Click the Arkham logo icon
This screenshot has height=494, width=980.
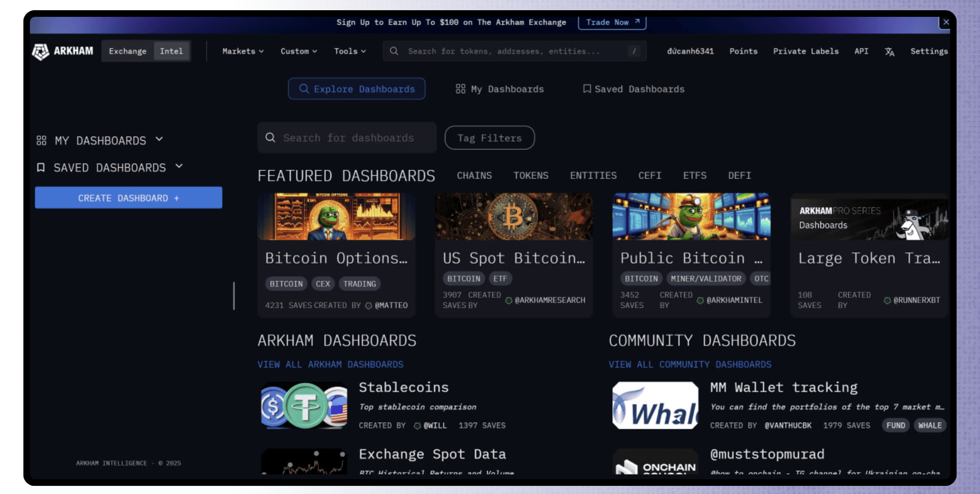coord(40,51)
